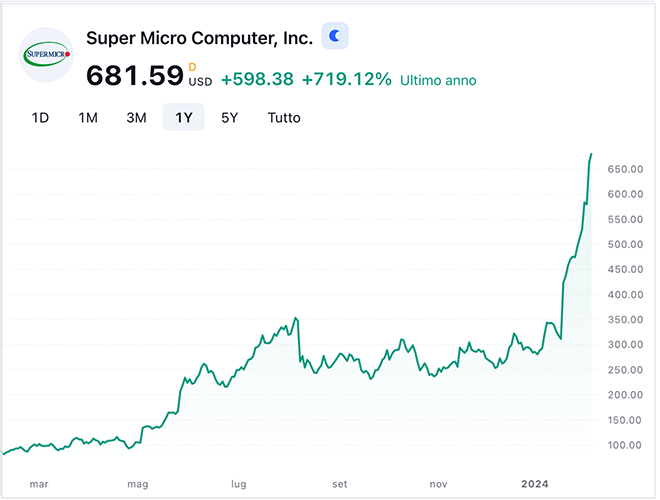Click the blue moon market-status icon

pyautogui.click(x=335, y=37)
